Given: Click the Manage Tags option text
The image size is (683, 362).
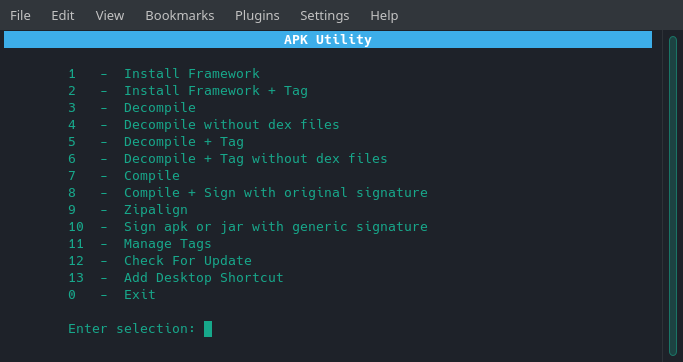Looking at the screenshot, I should 167,244.
